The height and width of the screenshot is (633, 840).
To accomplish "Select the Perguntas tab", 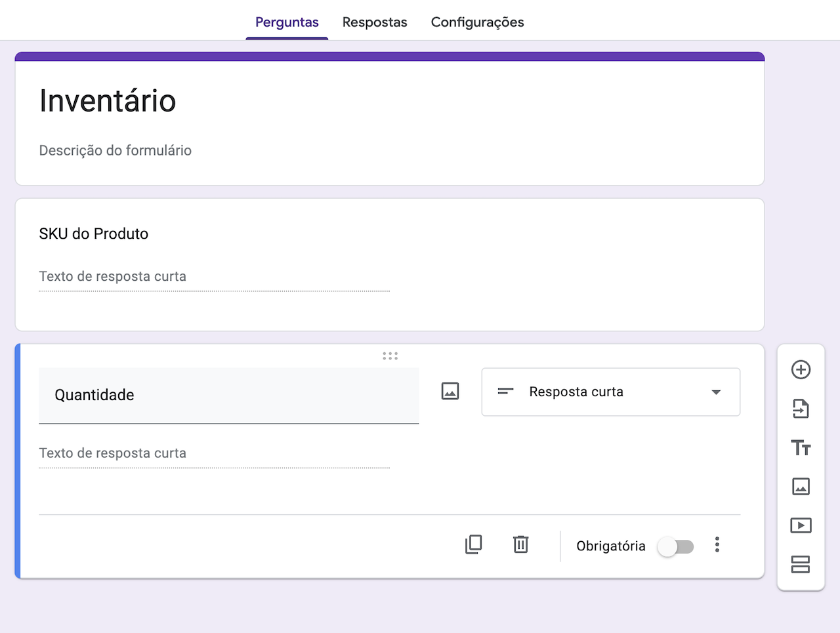I will 287,22.
